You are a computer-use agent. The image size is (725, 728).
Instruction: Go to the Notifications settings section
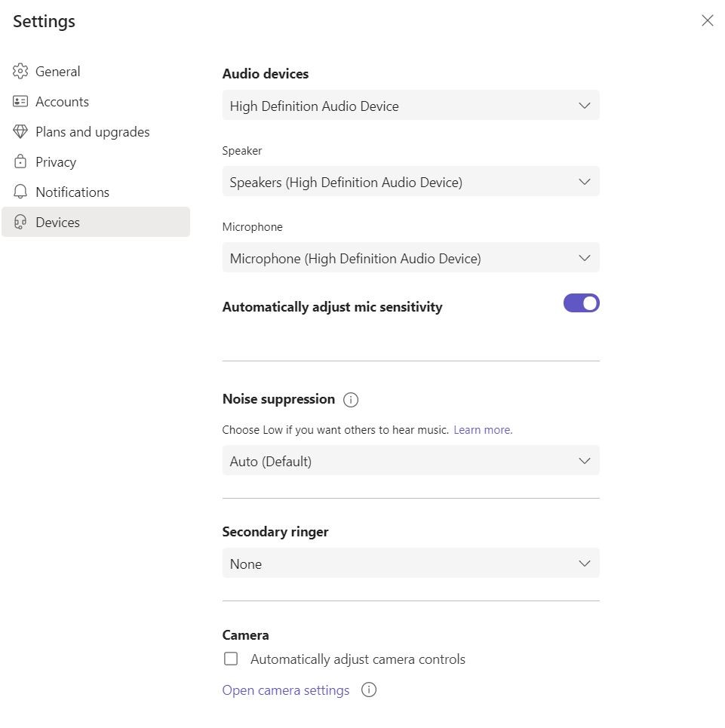[72, 192]
